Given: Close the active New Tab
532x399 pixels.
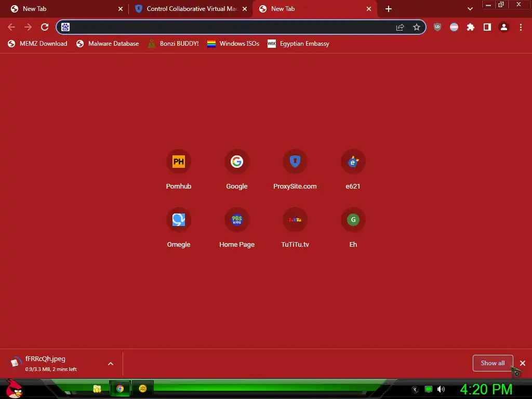Looking at the screenshot, I should (369, 9).
